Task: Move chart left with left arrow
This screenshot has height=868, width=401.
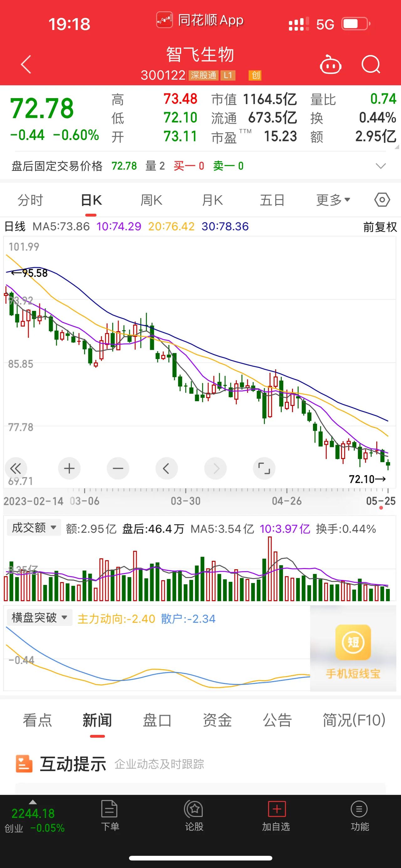Action: pyautogui.click(x=166, y=468)
